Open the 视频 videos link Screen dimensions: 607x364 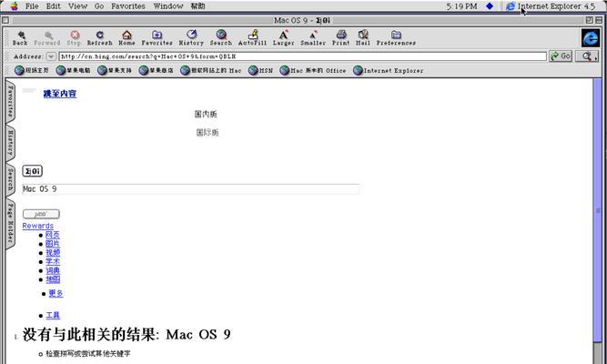[53, 253]
